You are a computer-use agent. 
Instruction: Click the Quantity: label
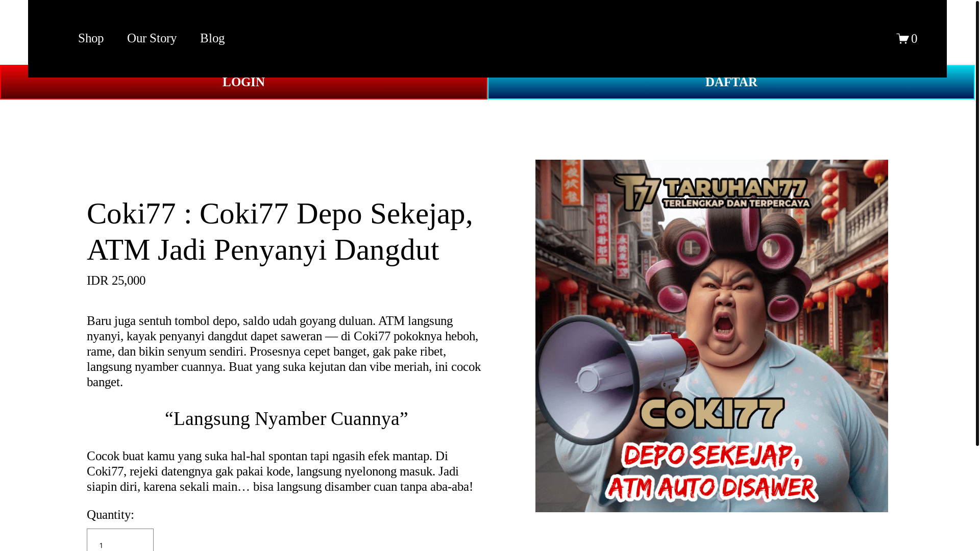110,515
